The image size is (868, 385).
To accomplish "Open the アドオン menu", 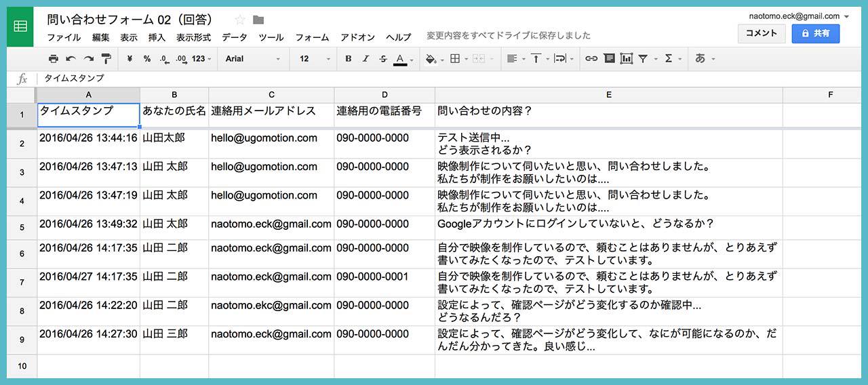I will point(357,37).
